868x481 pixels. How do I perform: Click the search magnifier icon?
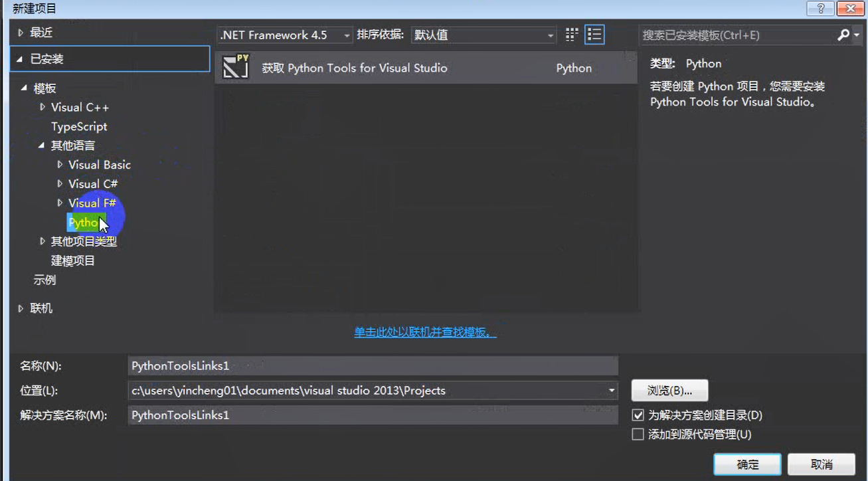pyautogui.click(x=842, y=34)
